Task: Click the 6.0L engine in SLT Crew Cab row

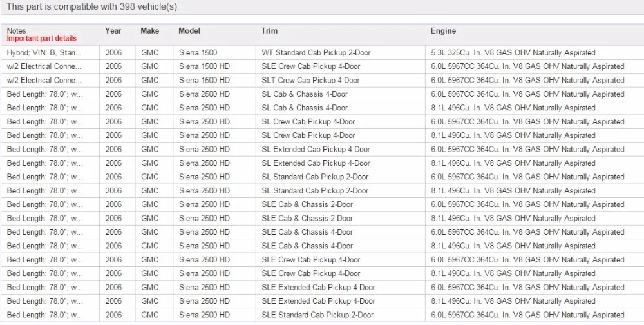Action: click(x=527, y=80)
